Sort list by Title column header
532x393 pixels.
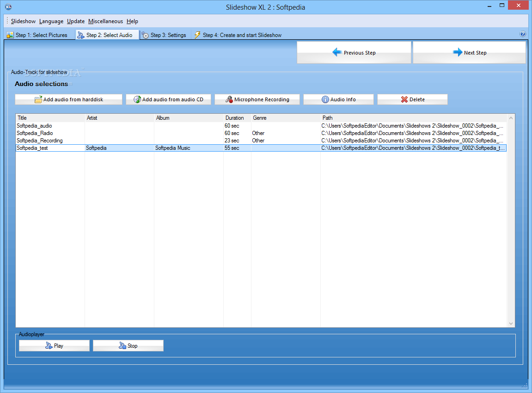[x=50, y=118]
